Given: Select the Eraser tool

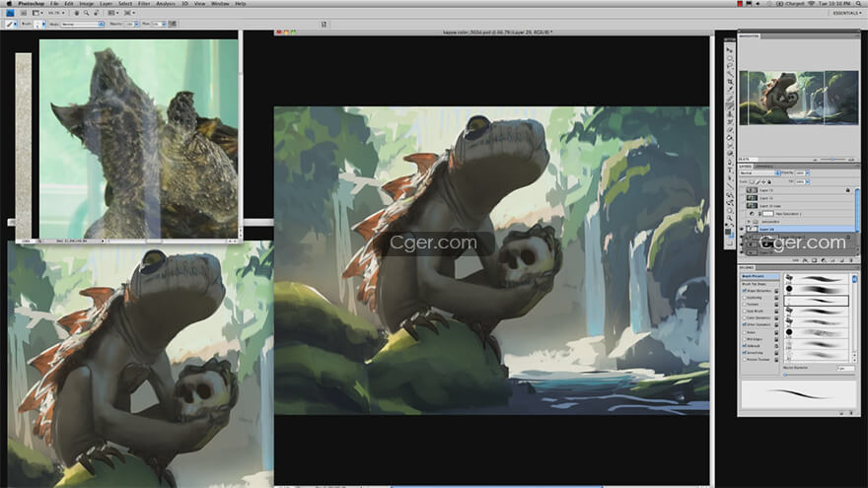Looking at the screenshot, I should (x=730, y=130).
